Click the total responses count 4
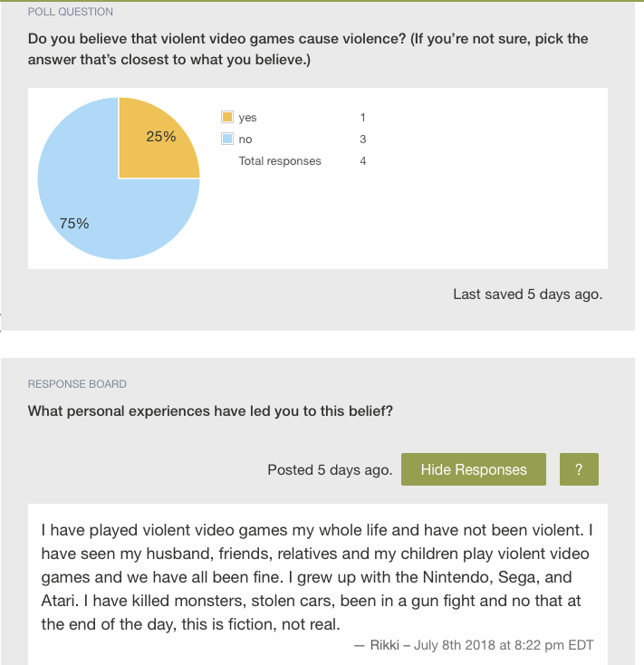 (363, 161)
